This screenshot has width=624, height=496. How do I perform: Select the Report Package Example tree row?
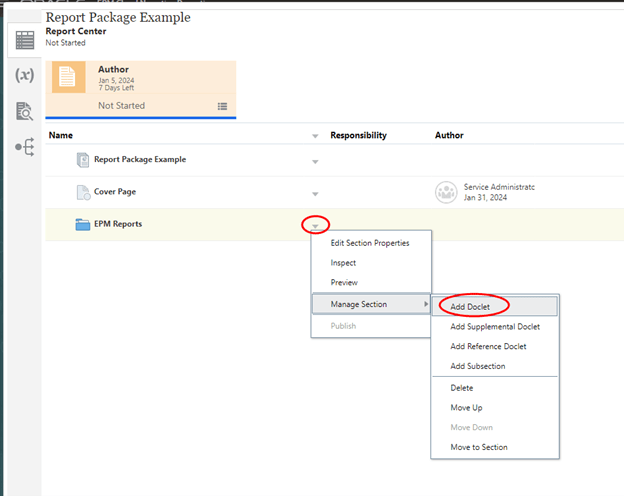point(139,160)
